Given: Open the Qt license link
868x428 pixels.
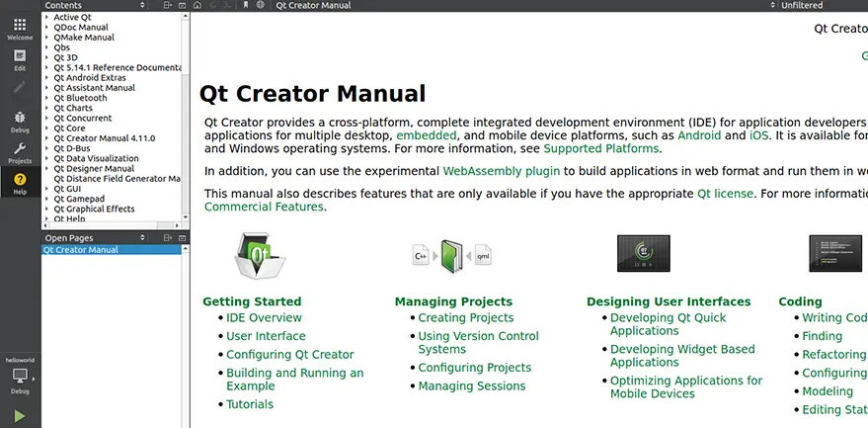Looking at the screenshot, I should click(x=725, y=194).
